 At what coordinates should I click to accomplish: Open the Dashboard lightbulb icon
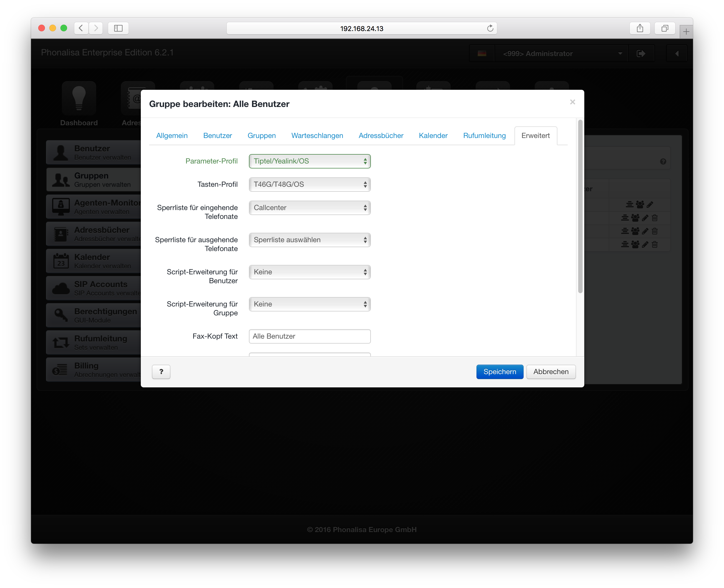click(79, 98)
